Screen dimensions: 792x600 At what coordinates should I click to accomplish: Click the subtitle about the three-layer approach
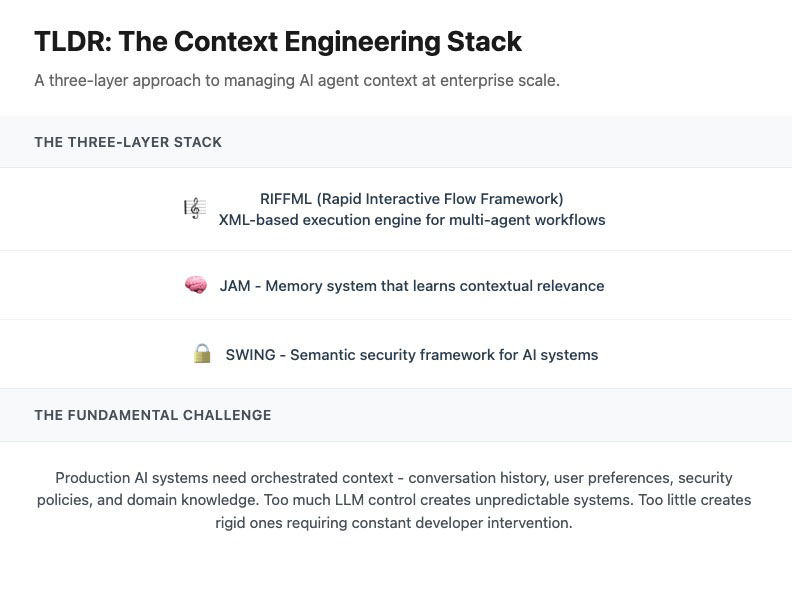(297, 80)
